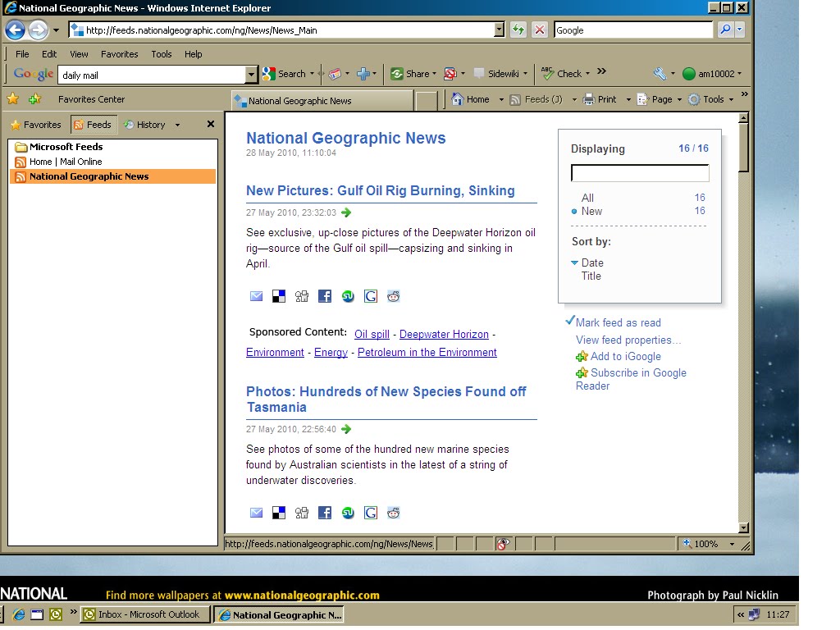This screenshot has height=630, width=840.
Task: Click the browser Forward arrow button
Action: pyautogui.click(x=38, y=30)
